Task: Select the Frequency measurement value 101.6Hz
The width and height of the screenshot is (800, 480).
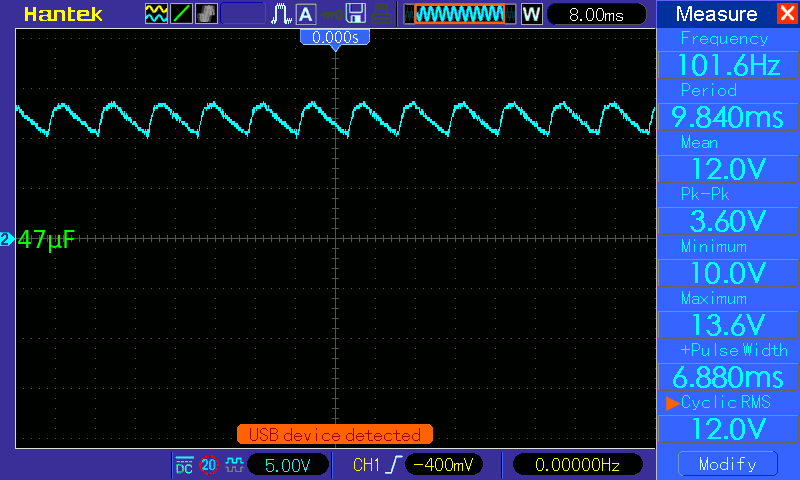Action: click(x=728, y=65)
